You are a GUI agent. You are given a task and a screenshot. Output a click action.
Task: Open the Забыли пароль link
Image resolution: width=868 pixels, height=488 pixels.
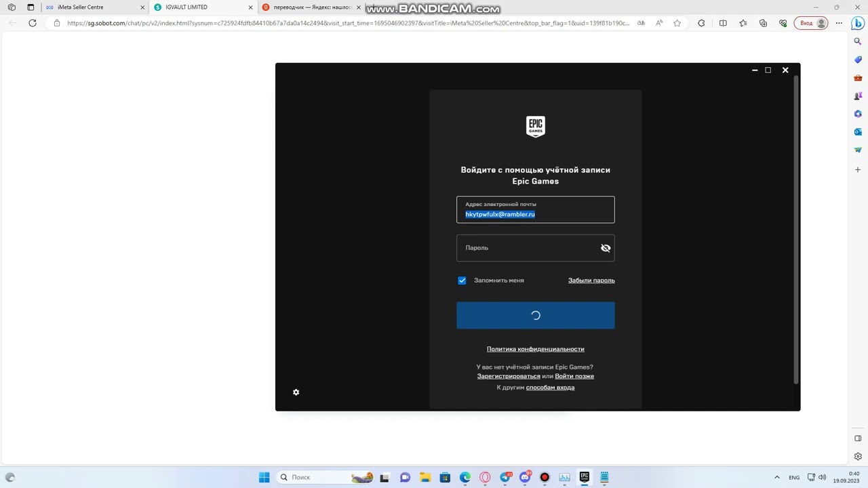point(591,281)
